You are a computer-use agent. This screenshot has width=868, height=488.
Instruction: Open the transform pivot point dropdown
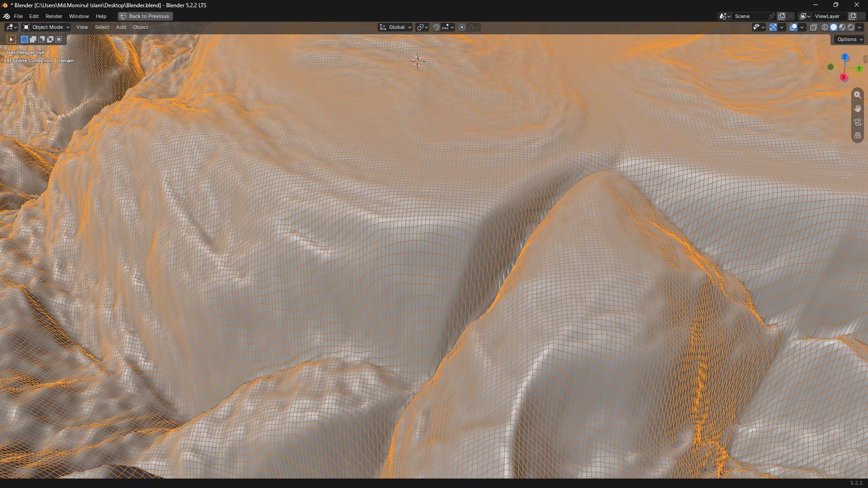(x=422, y=27)
